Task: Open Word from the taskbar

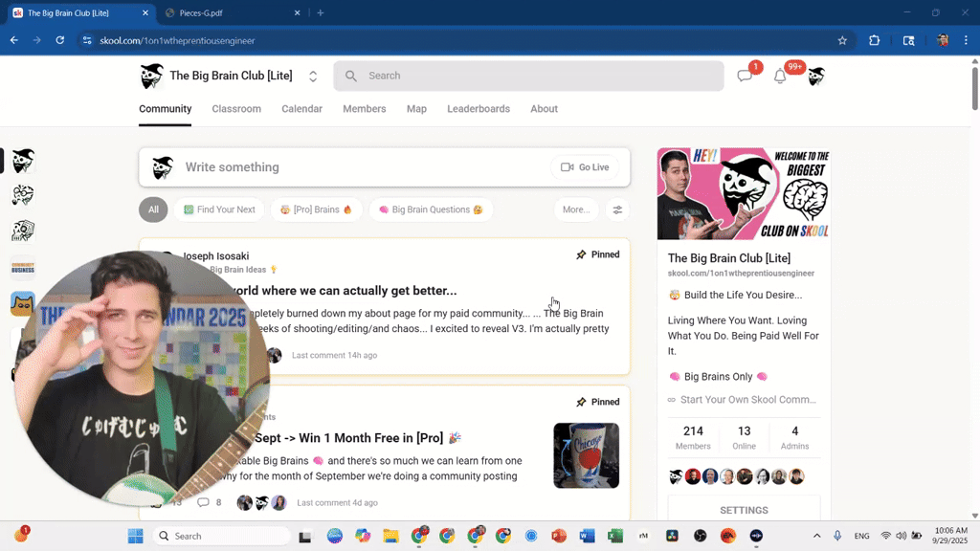Action: tap(587, 536)
